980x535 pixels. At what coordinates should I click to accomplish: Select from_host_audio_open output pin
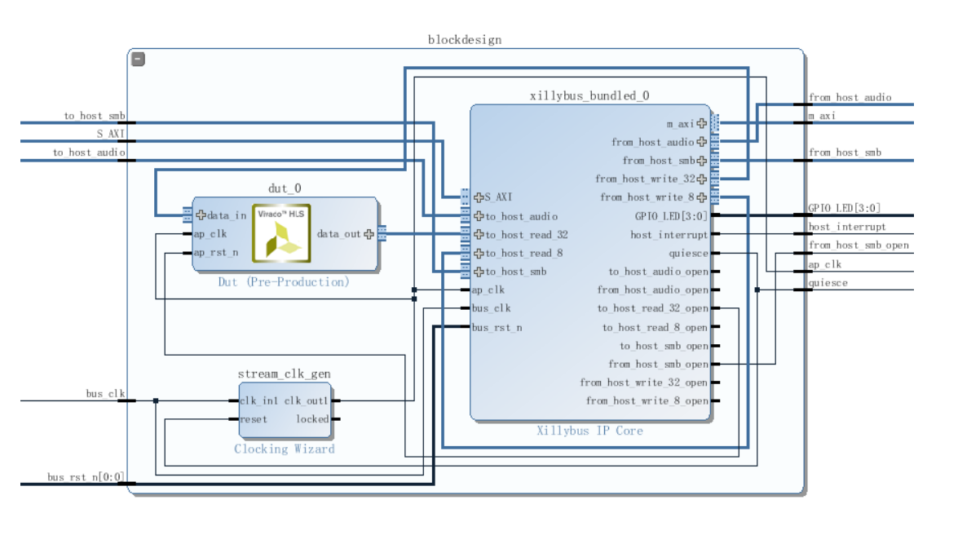pos(653,290)
